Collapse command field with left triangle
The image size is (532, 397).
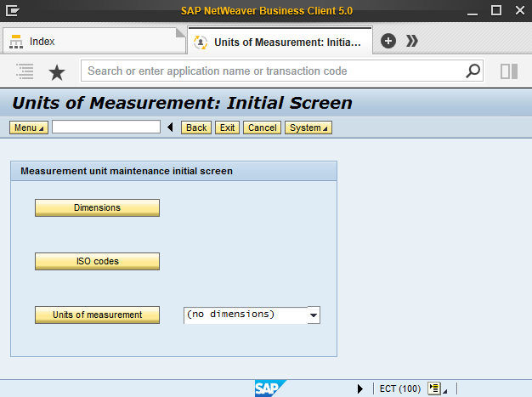(170, 128)
